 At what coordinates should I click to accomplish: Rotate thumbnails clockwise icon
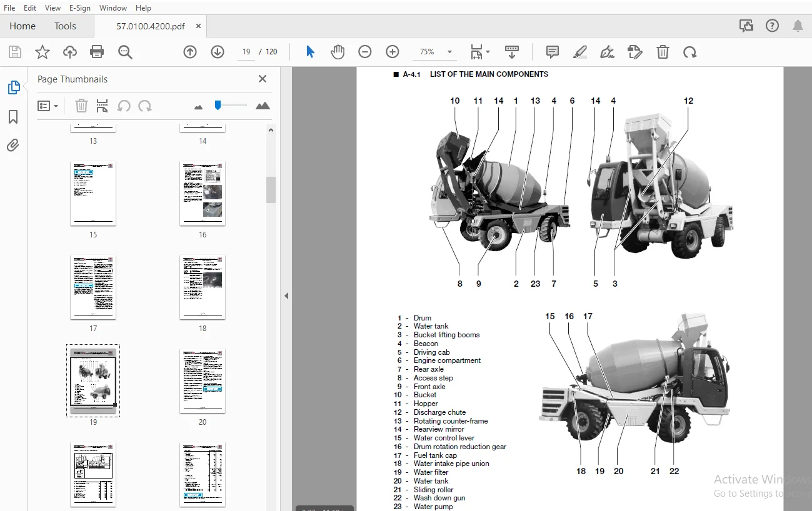coord(145,106)
